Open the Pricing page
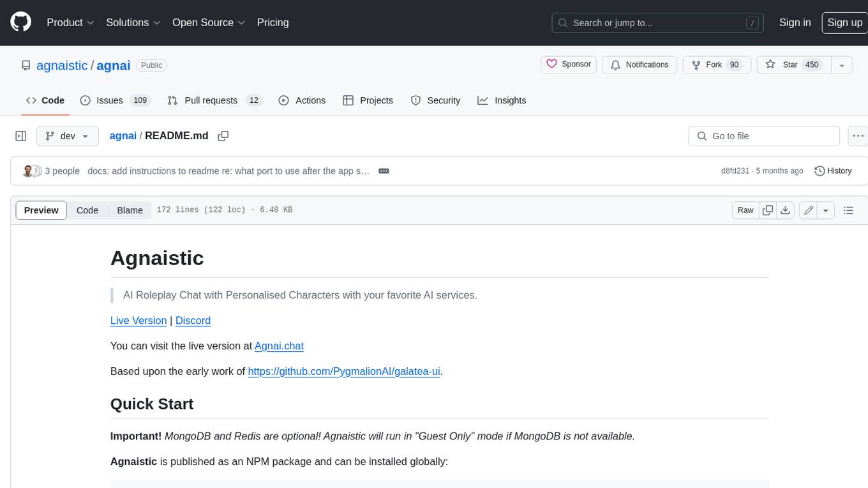The width and height of the screenshot is (868, 488). [x=273, y=22]
